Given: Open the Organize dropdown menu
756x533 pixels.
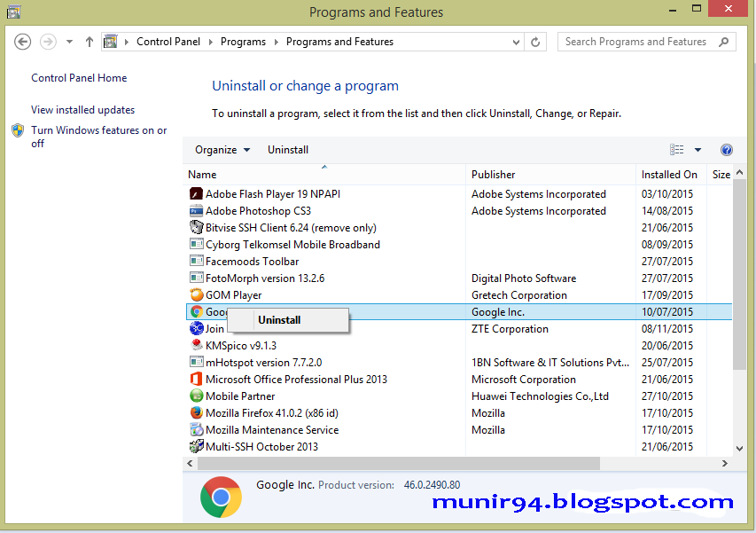Looking at the screenshot, I should (x=222, y=150).
